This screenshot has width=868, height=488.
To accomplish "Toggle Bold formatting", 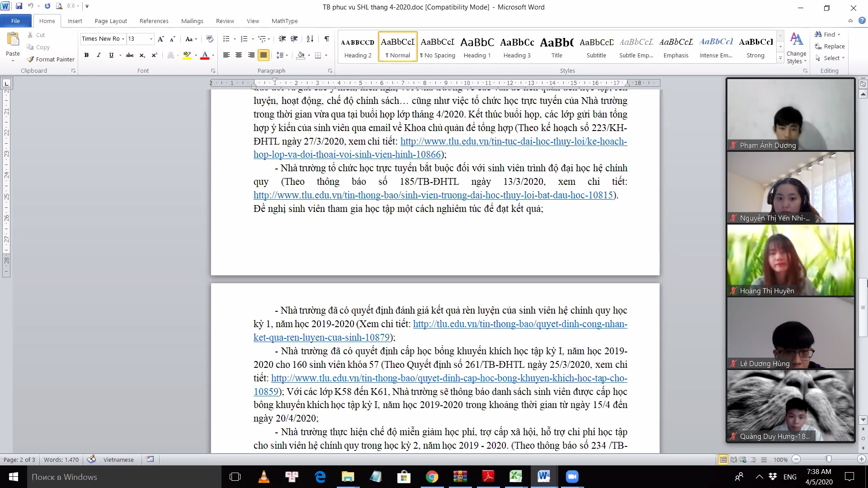I will click(x=86, y=55).
